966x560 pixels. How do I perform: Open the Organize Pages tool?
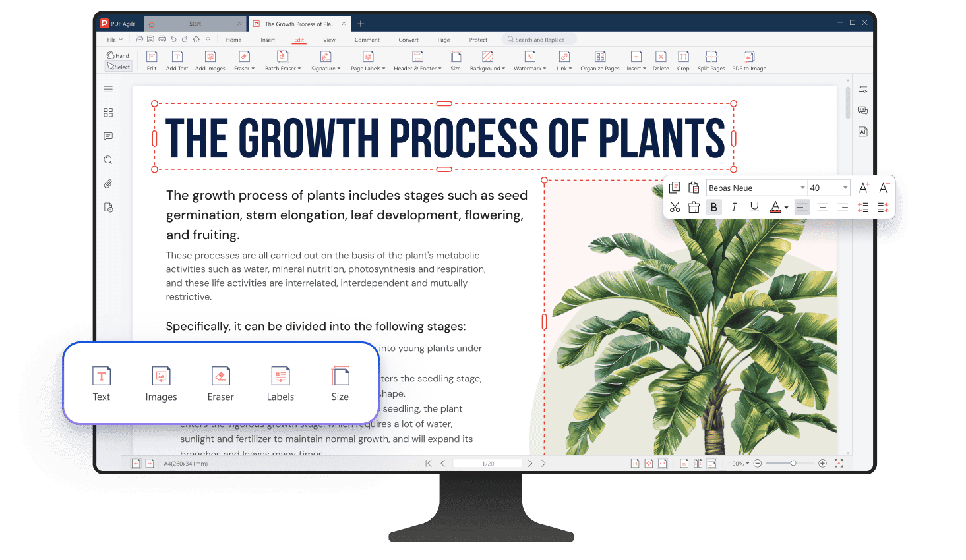tap(599, 57)
